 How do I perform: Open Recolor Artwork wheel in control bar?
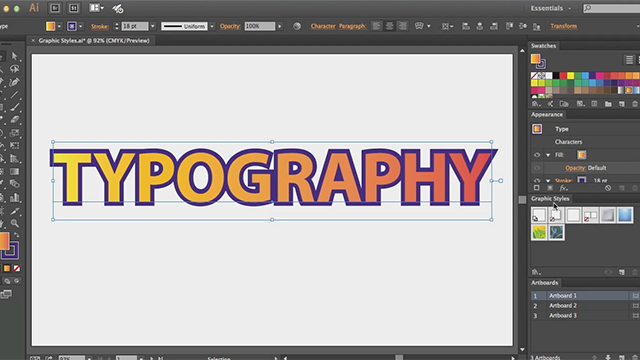tap(297, 26)
